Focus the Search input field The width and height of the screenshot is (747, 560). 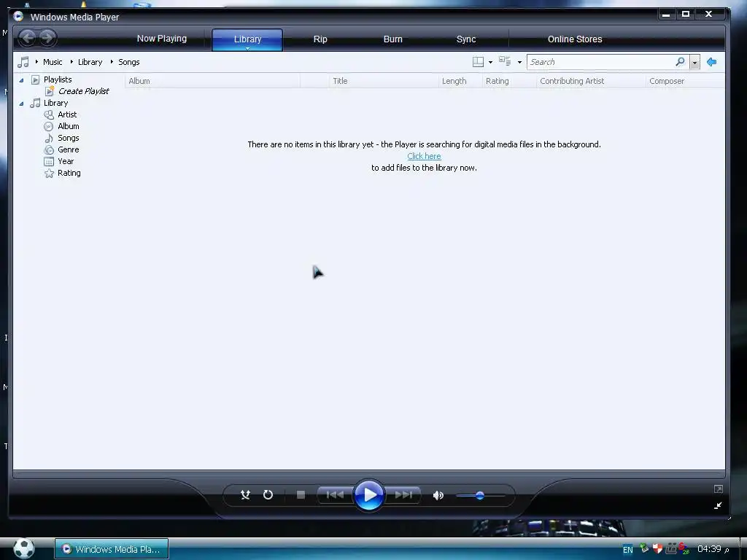(x=600, y=62)
